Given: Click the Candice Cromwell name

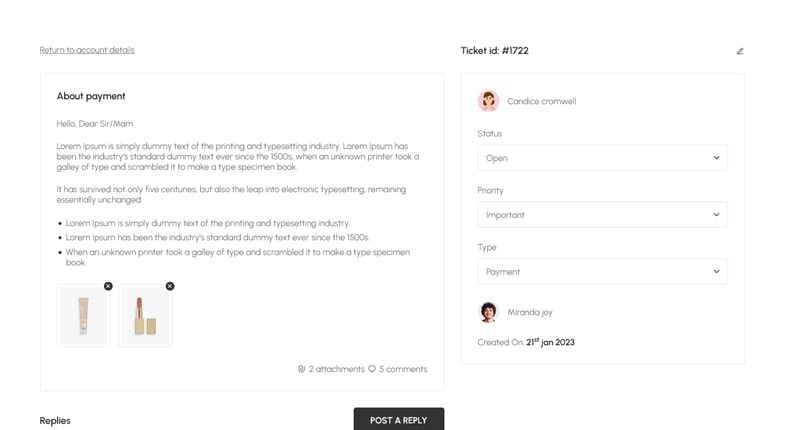Looking at the screenshot, I should click(x=541, y=101).
